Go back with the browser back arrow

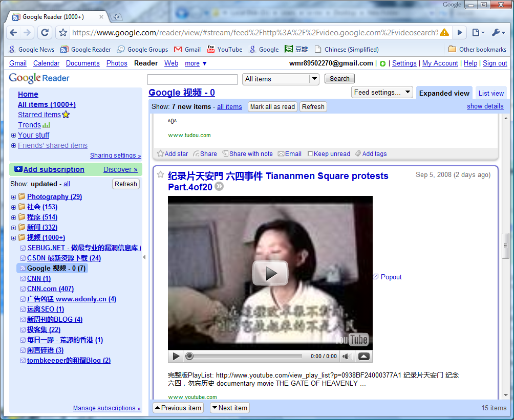pos(13,32)
